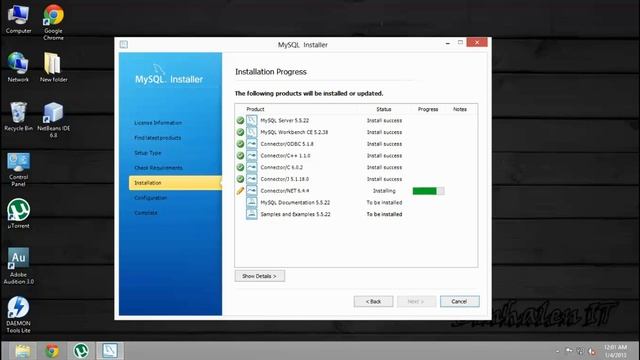The width and height of the screenshot is (640, 360).
Task: Click the pencil icon beside Connector/NET
Action: pyautogui.click(x=240, y=191)
